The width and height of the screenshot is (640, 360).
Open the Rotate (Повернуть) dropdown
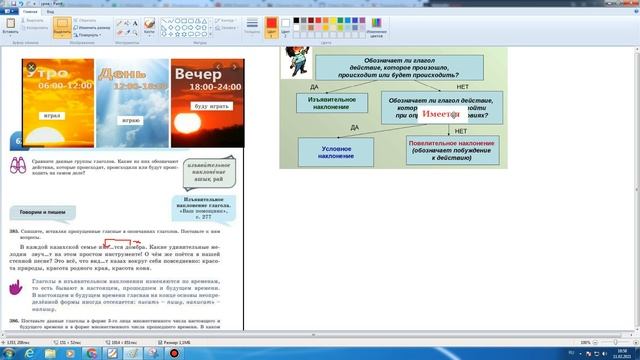pyautogui.click(x=88, y=35)
